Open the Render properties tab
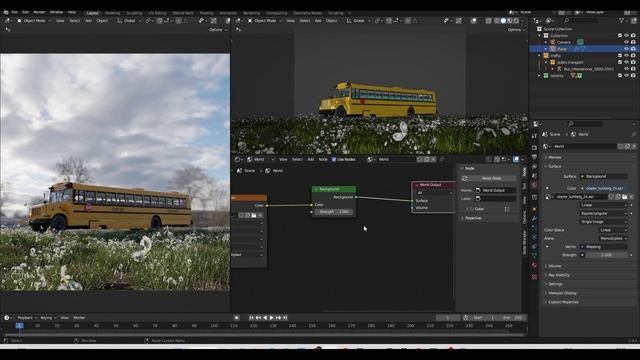The width and height of the screenshot is (640, 360). pos(534,147)
